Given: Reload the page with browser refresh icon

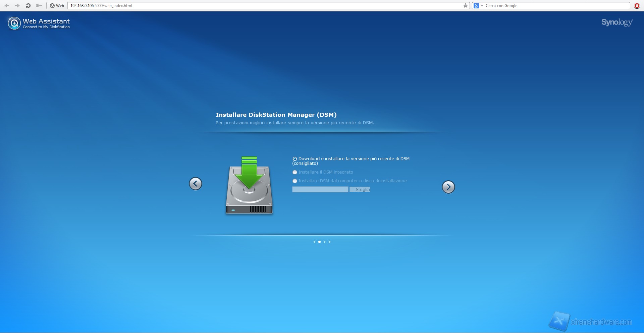Looking at the screenshot, I should pyautogui.click(x=28, y=6).
